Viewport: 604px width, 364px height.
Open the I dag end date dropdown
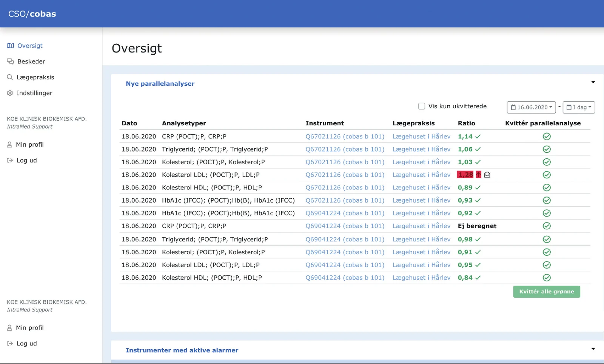[579, 108]
